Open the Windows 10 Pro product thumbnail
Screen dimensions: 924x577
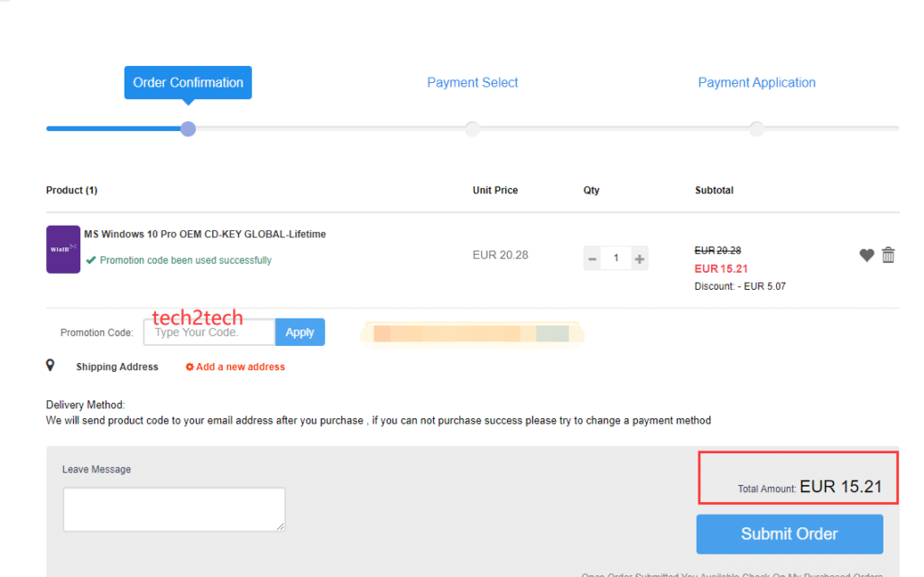[63, 249]
